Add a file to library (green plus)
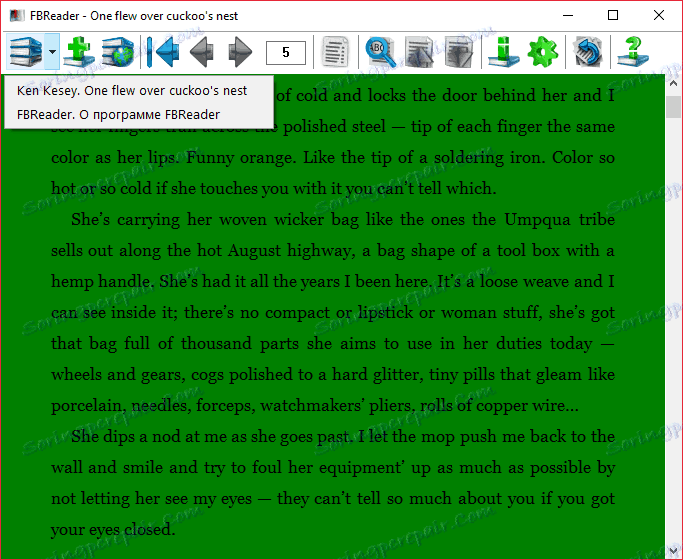 [x=79, y=52]
